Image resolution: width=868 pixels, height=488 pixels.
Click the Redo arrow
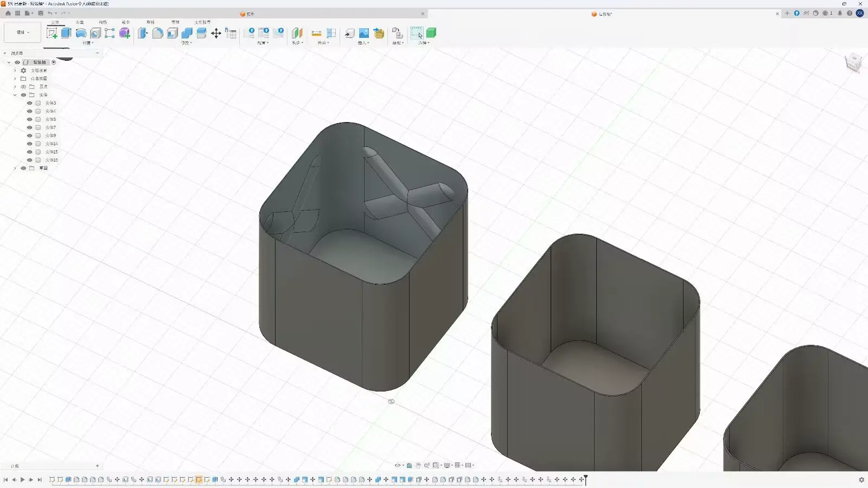[x=63, y=13]
